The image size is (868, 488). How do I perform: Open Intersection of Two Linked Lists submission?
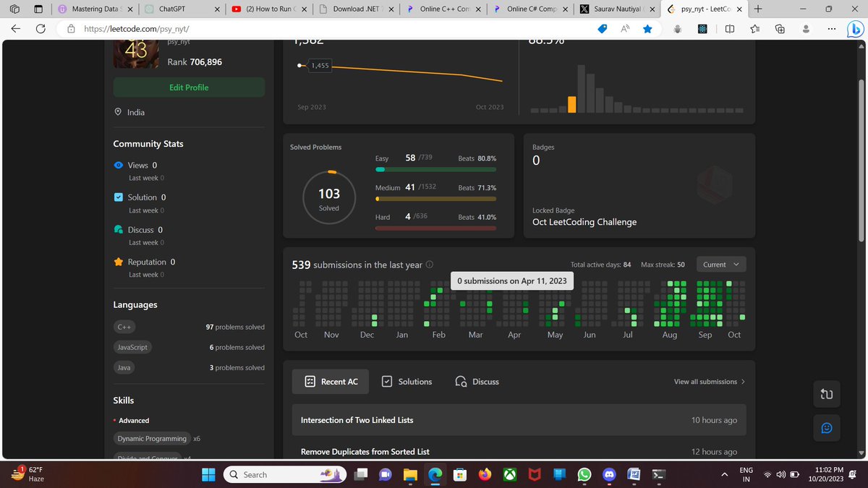pyautogui.click(x=519, y=420)
